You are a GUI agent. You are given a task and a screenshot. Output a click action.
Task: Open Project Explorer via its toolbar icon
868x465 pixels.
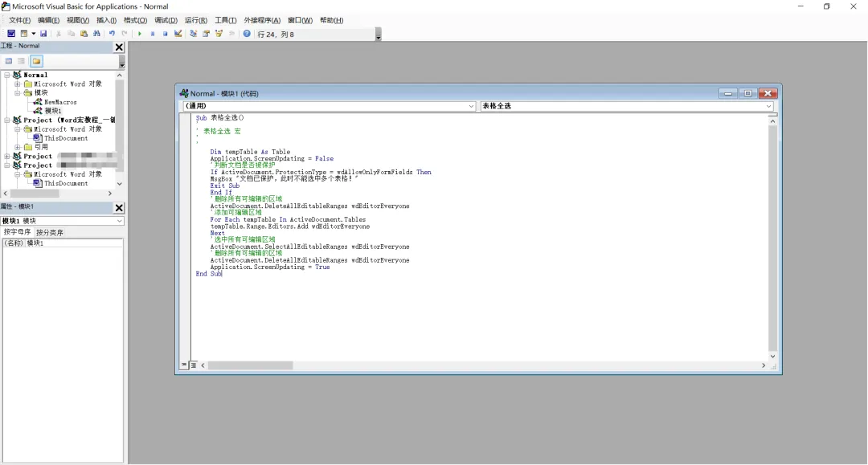(193, 34)
